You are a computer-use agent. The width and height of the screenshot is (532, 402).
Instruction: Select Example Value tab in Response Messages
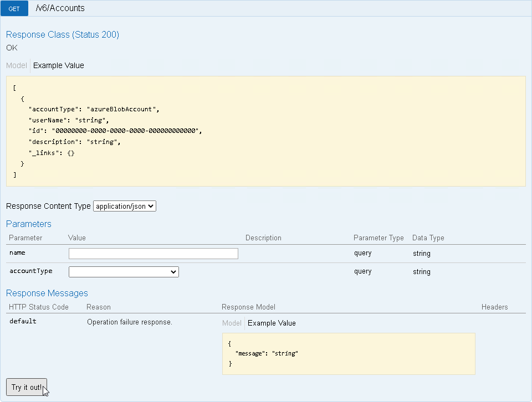(x=272, y=323)
